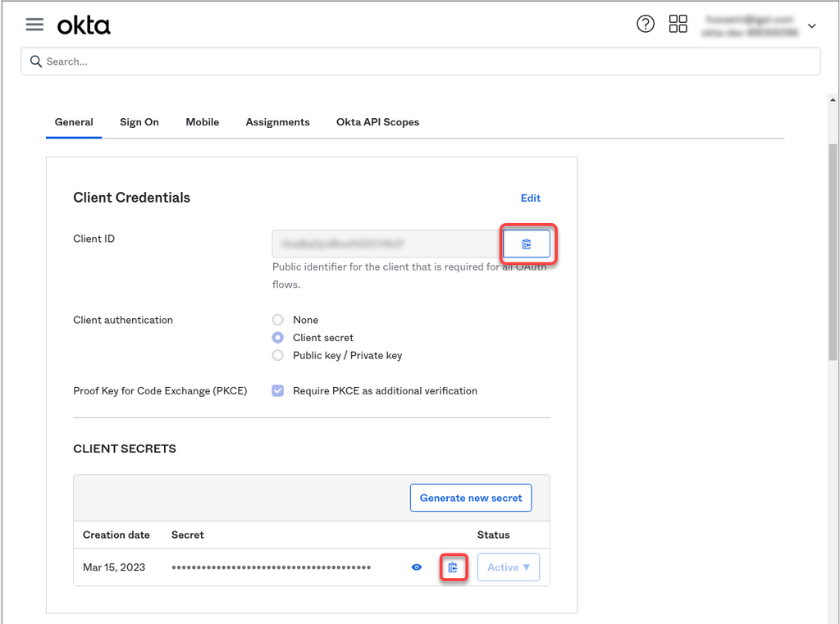Open the help question mark icon
The height and width of the screenshot is (624, 840).
point(646,25)
